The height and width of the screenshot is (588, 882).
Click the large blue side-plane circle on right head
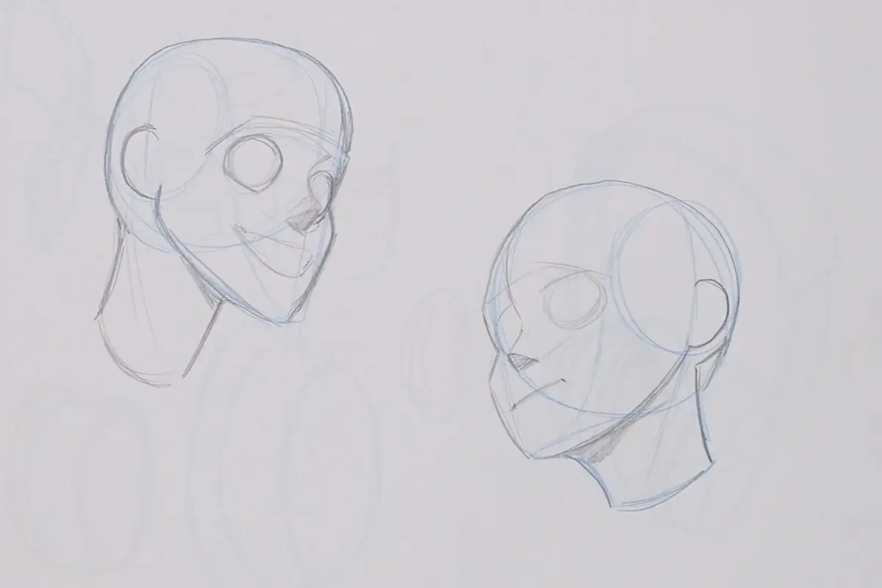pyautogui.click(x=670, y=272)
